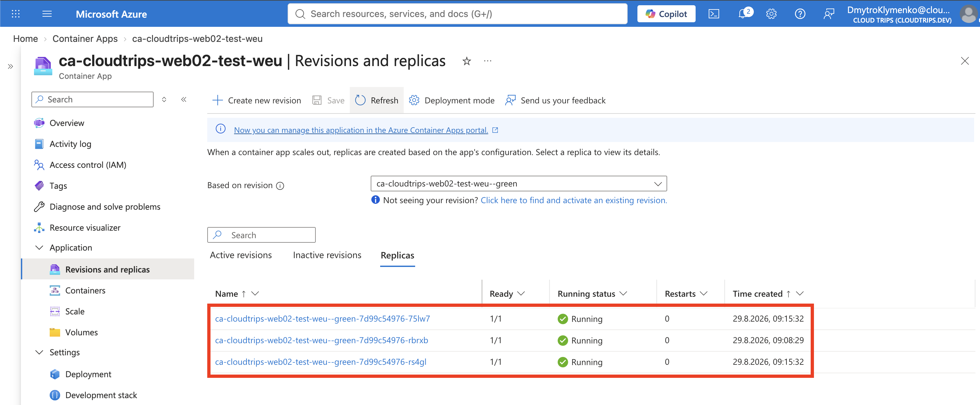The image size is (980, 405).
Task: Open the Running status column menu
Action: click(623, 294)
